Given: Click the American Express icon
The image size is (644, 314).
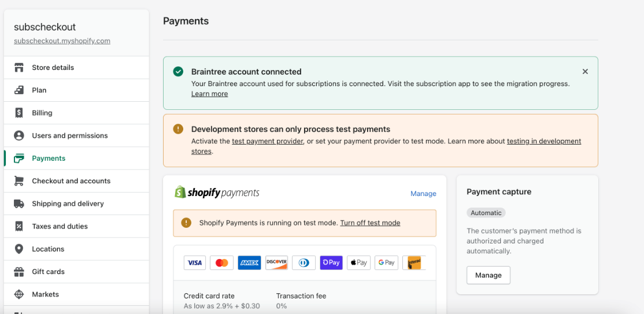Looking at the screenshot, I should [249, 263].
